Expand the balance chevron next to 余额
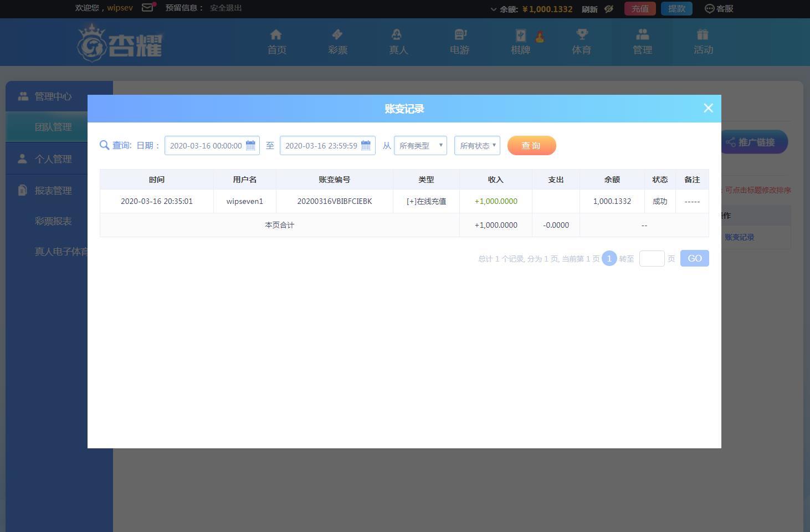This screenshot has width=810, height=532. point(493,9)
